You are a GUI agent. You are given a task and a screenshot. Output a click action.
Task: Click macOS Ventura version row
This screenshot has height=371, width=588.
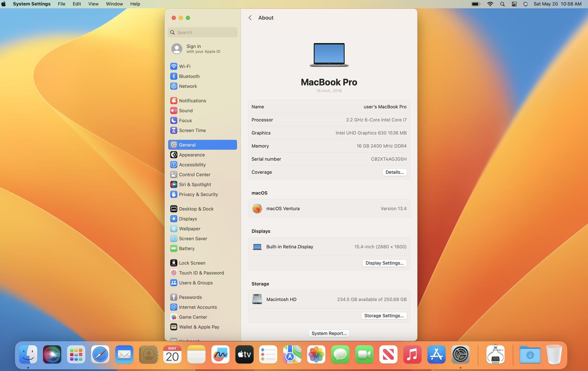coord(329,209)
